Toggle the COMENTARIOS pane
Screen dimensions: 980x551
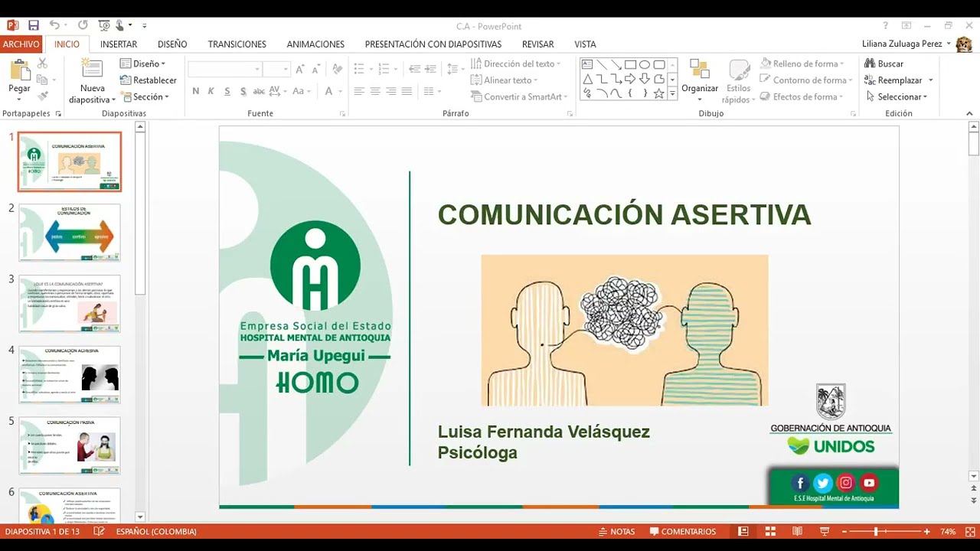click(683, 531)
